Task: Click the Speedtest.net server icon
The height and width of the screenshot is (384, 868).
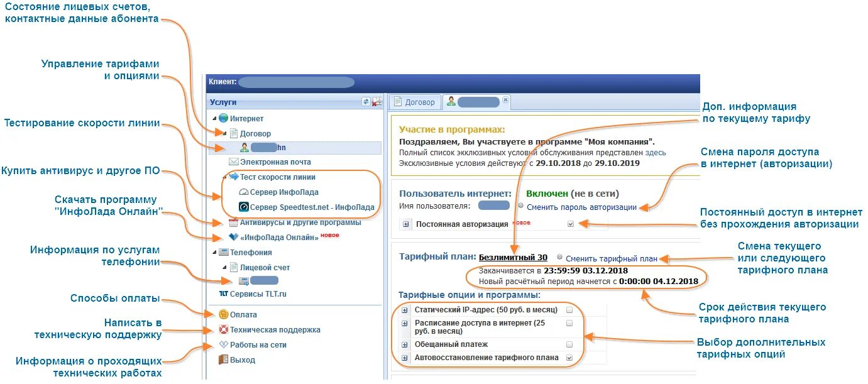Action: tap(244, 207)
